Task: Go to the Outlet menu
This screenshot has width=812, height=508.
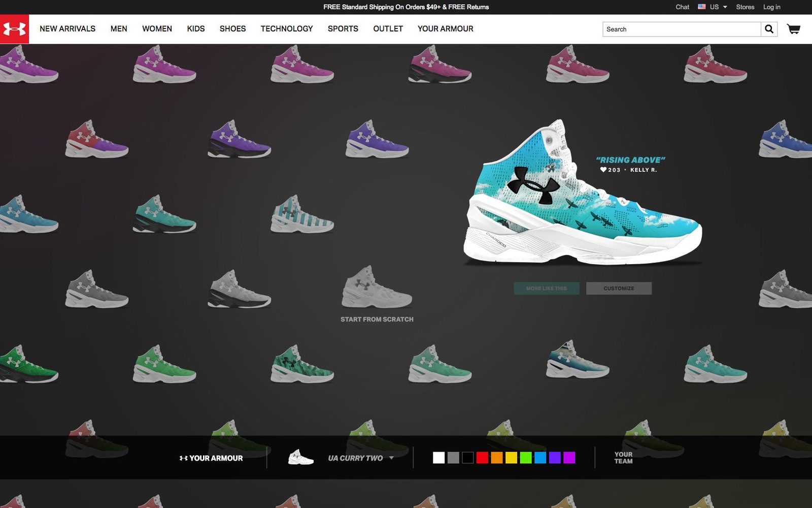Action: (388, 29)
